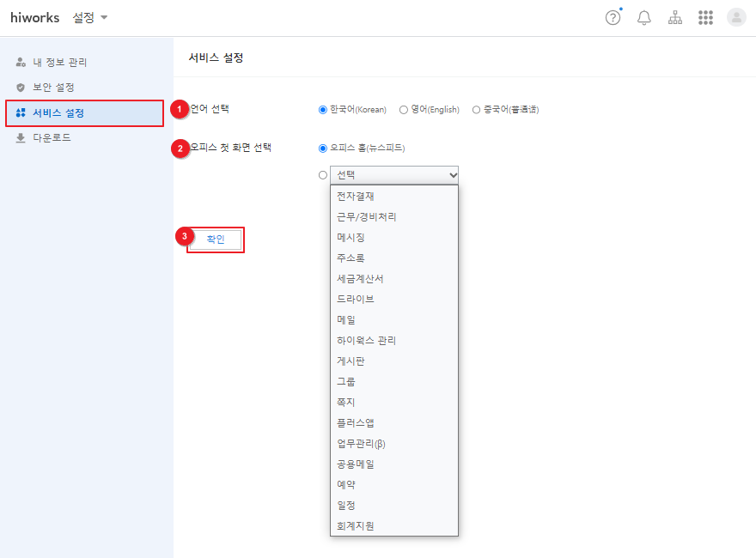The image size is (756, 558).
Task: Click the 내 정보 관리 person icon
Action: click(21, 62)
